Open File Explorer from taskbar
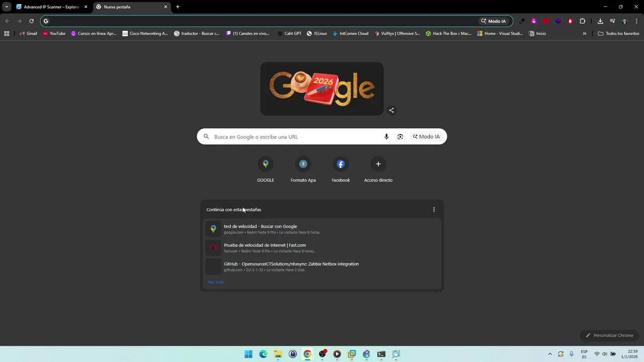This screenshot has width=644, height=362. coord(278,354)
